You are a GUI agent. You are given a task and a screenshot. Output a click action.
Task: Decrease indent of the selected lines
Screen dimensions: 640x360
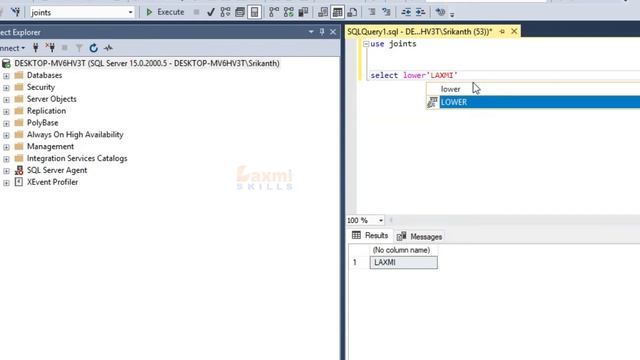pos(406,13)
